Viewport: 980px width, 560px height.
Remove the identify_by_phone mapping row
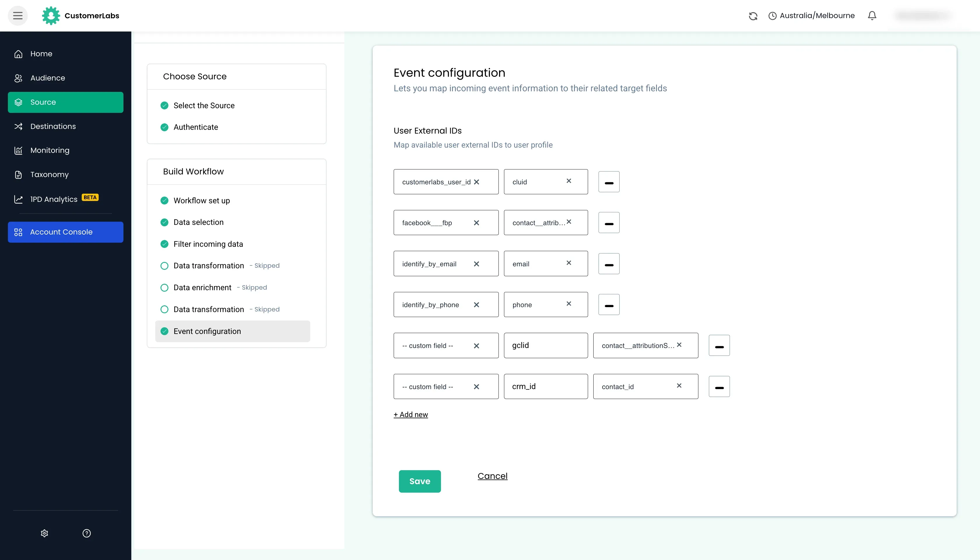[609, 304]
